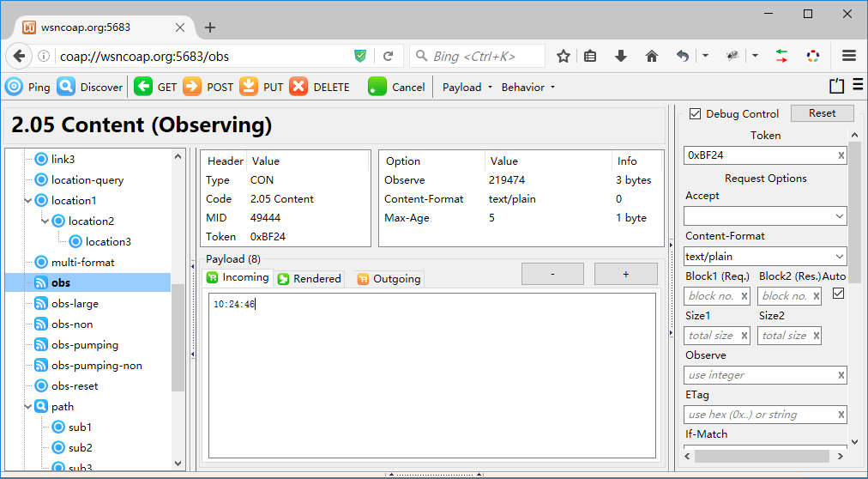Switch to the Outgoing payload tab

point(389,278)
